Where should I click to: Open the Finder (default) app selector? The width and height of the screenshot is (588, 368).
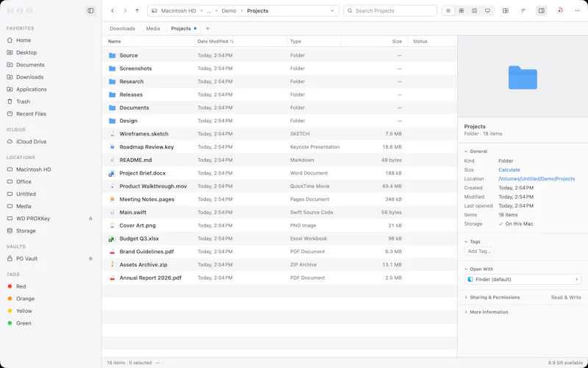tap(523, 280)
